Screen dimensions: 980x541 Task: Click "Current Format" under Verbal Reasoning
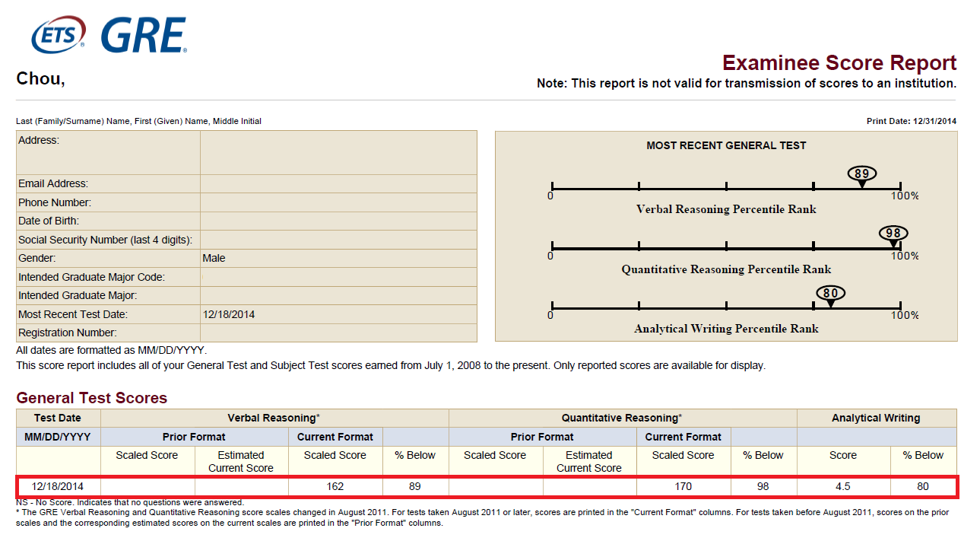coord(335,437)
